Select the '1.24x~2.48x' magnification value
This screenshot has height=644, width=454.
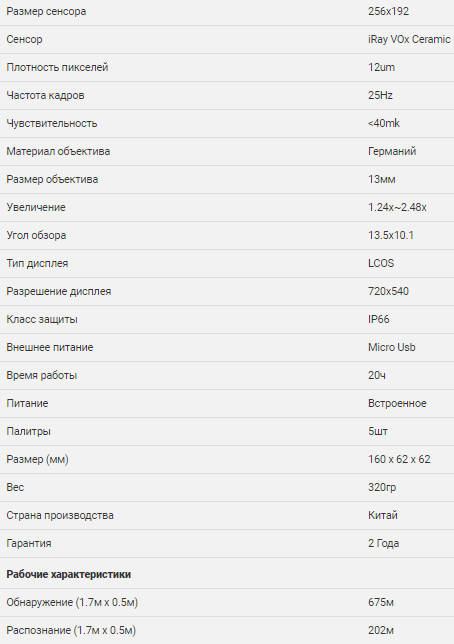(397, 207)
